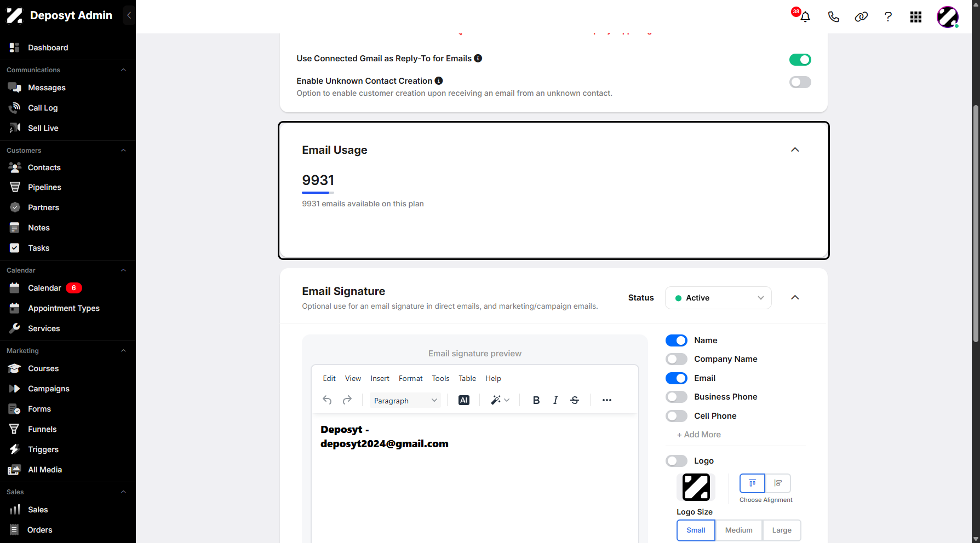Show more editor toolbar options
The width and height of the screenshot is (980, 543).
(x=607, y=400)
